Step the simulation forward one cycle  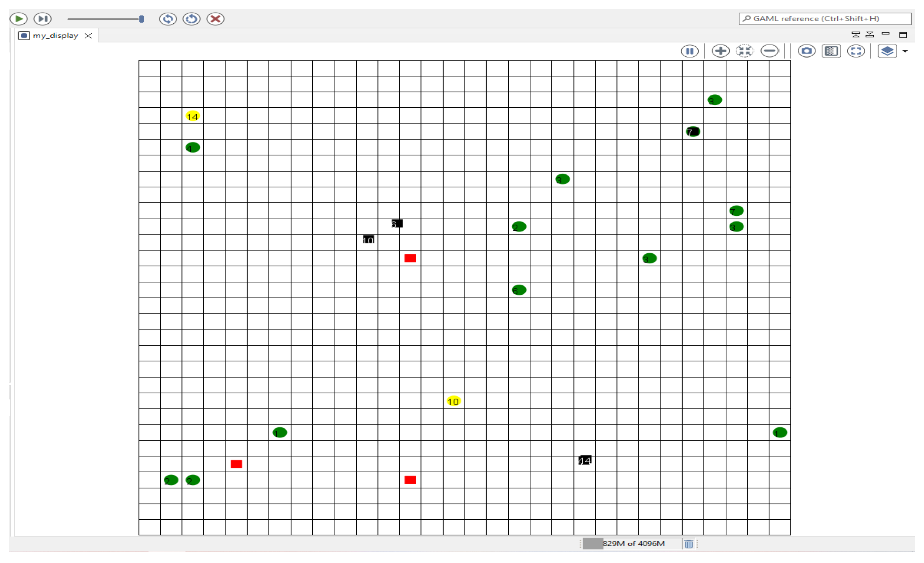pyautogui.click(x=43, y=18)
